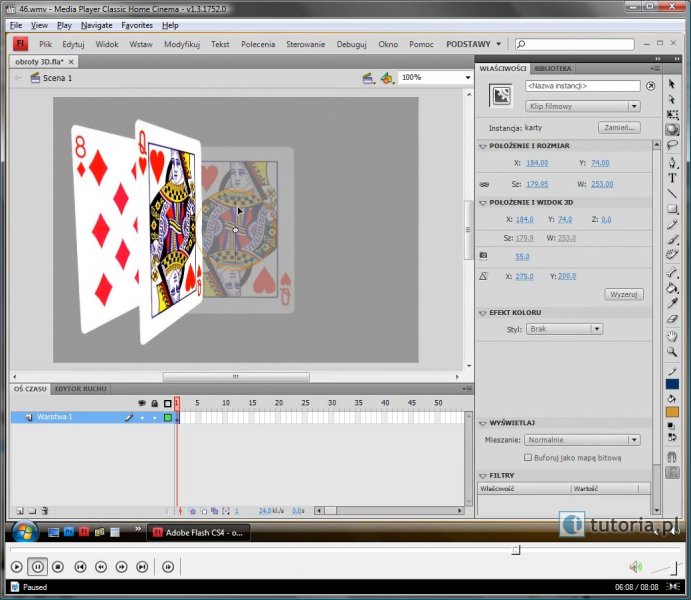Open the Mieszanie blend mode dropdown
The height and width of the screenshot is (600, 691).
point(582,440)
